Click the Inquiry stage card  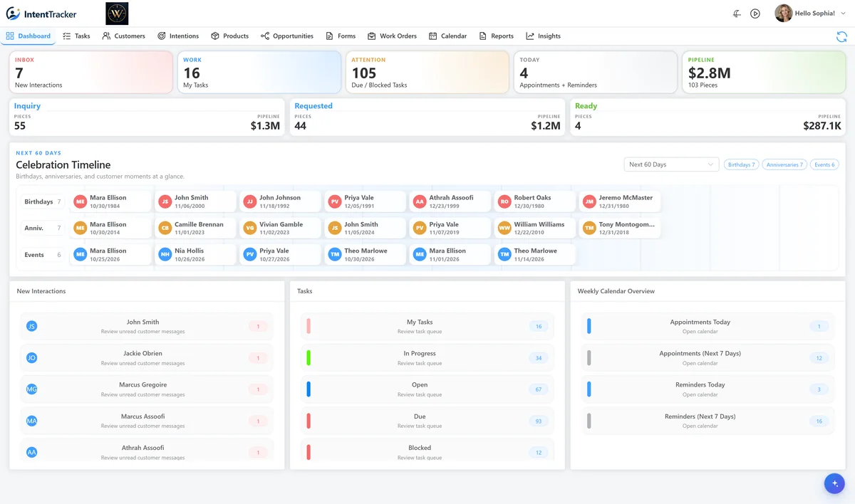pos(147,117)
